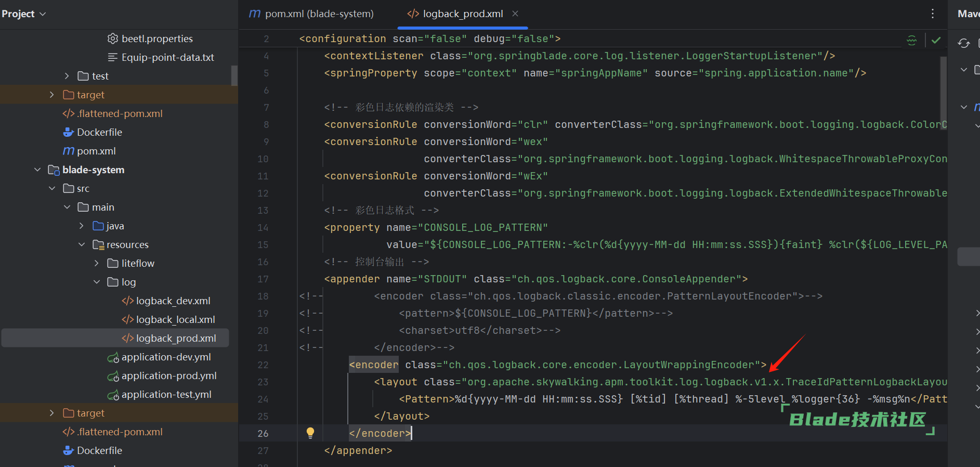Open editor tabs more options menu
980x467 pixels.
pyautogui.click(x=933, y=14)
